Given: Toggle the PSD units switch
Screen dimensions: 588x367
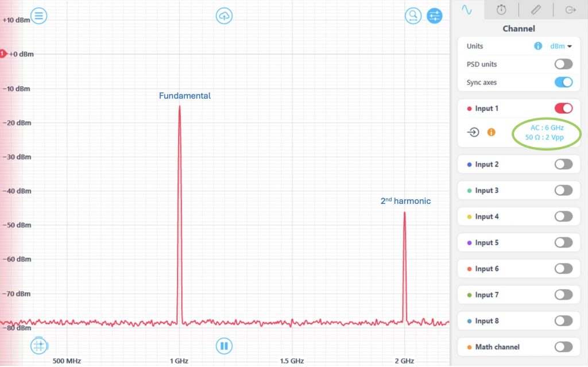Looking at the screenshot, I should pyautogui.click(x=563, y=64).
